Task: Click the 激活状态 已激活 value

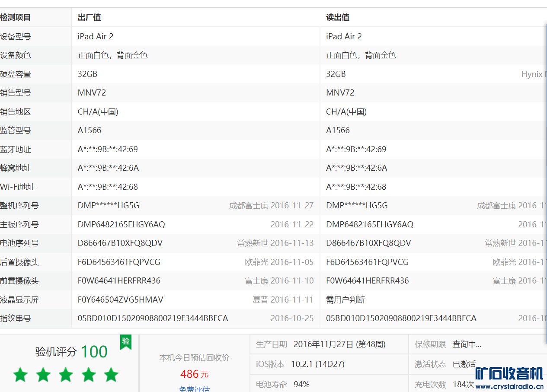Action: (464, 364)
